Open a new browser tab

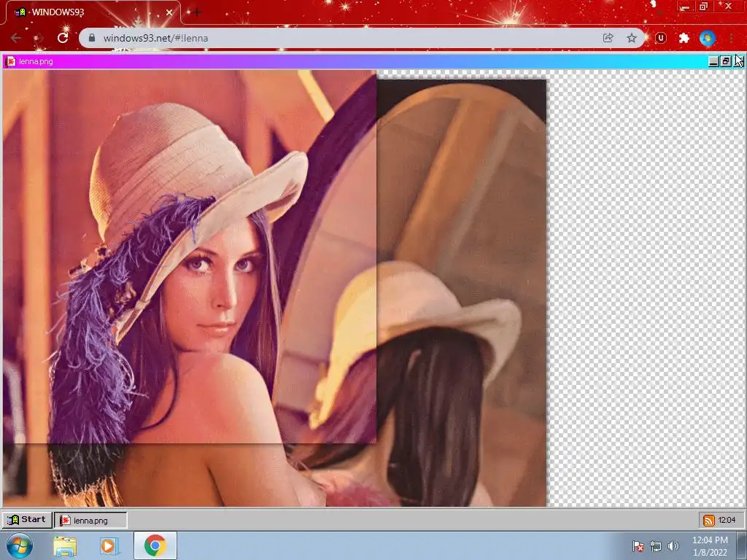point(197,12)
